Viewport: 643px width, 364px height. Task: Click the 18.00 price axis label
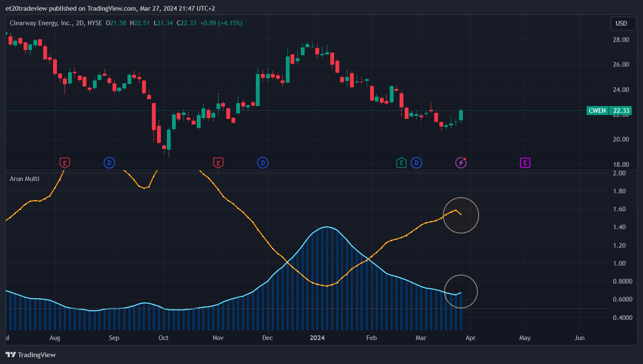pos(621,164)
